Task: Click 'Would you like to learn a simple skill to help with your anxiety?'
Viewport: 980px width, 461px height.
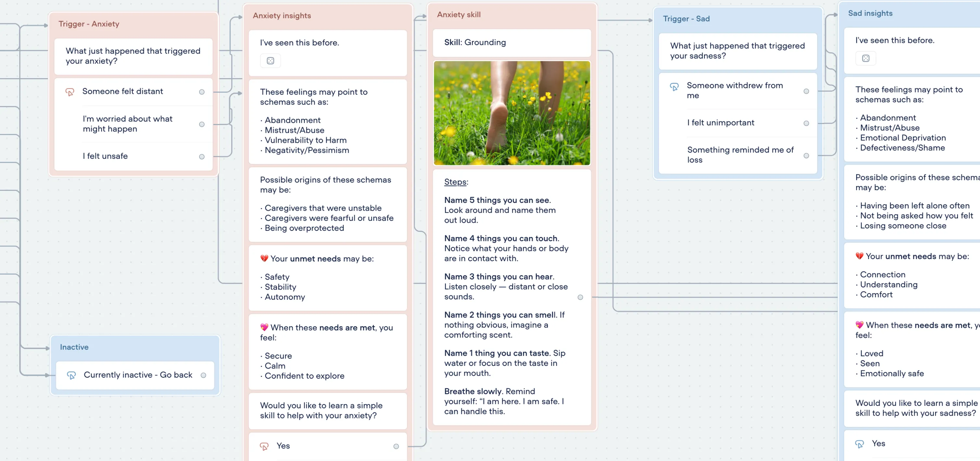Action: point(328,411)
